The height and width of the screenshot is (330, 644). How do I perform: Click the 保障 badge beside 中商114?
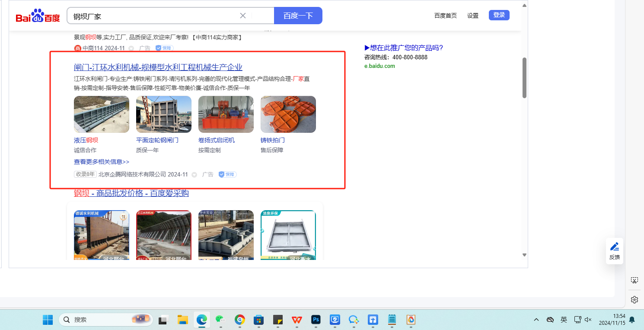click(x=164, y=48)
